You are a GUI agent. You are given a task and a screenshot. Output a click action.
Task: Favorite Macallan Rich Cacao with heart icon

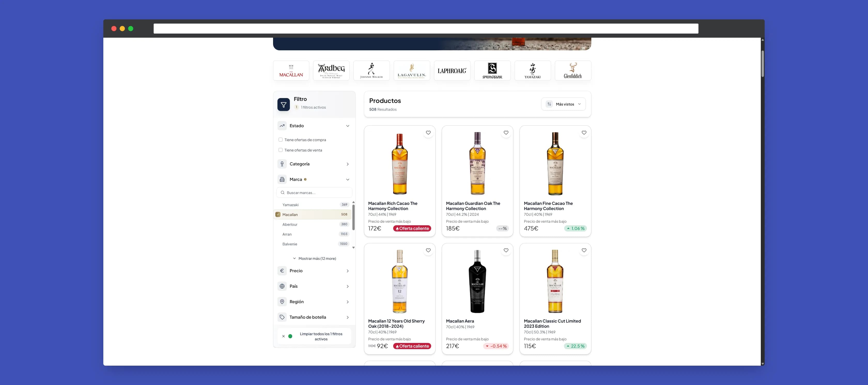pyautogui.click(x=428, y=133)
